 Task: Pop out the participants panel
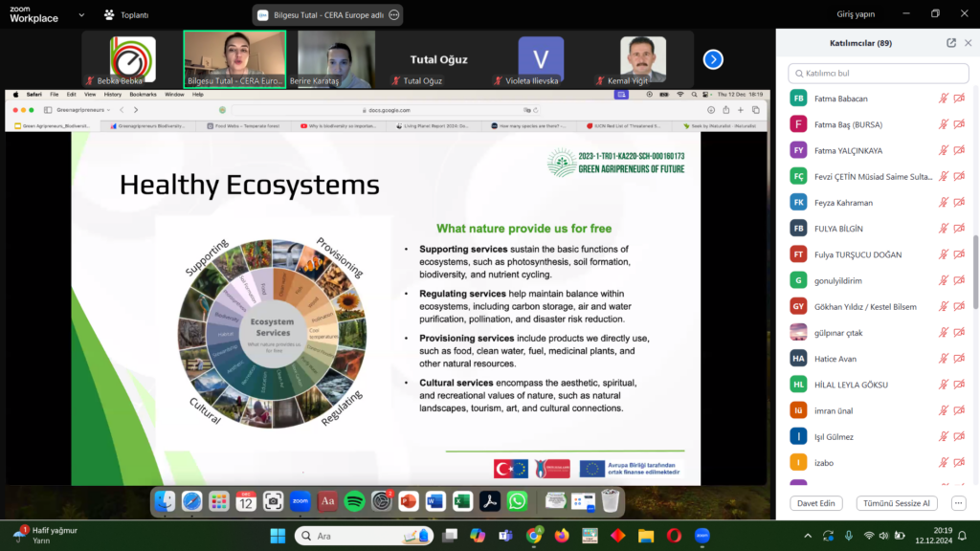951,43
